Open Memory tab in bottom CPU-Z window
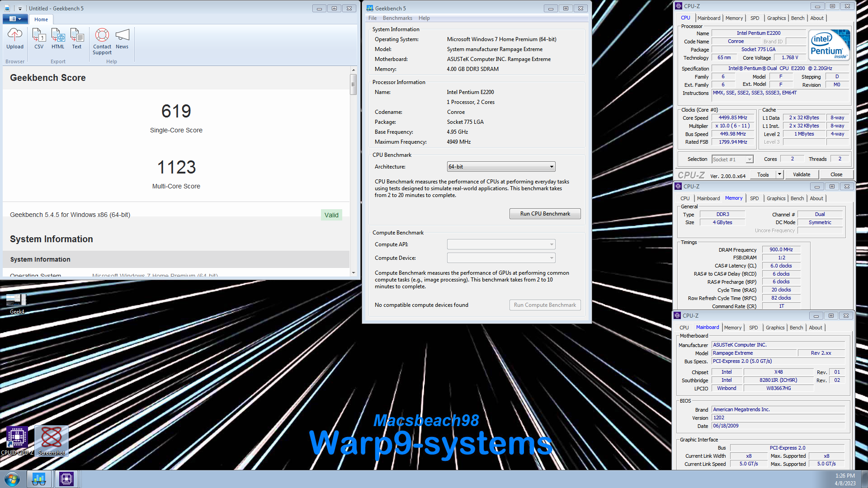 [732, 328]
